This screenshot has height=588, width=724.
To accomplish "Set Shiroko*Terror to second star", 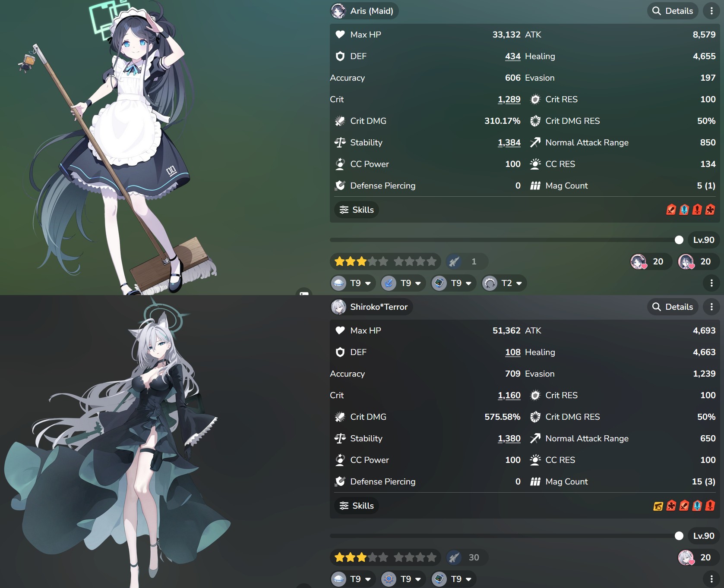I will (351, 557).
